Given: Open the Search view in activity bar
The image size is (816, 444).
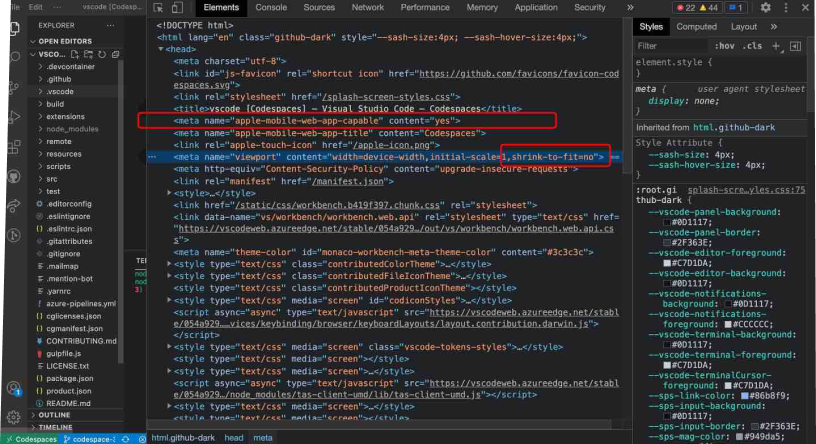Looking at the screenshot, I should [x=15, y=57].
